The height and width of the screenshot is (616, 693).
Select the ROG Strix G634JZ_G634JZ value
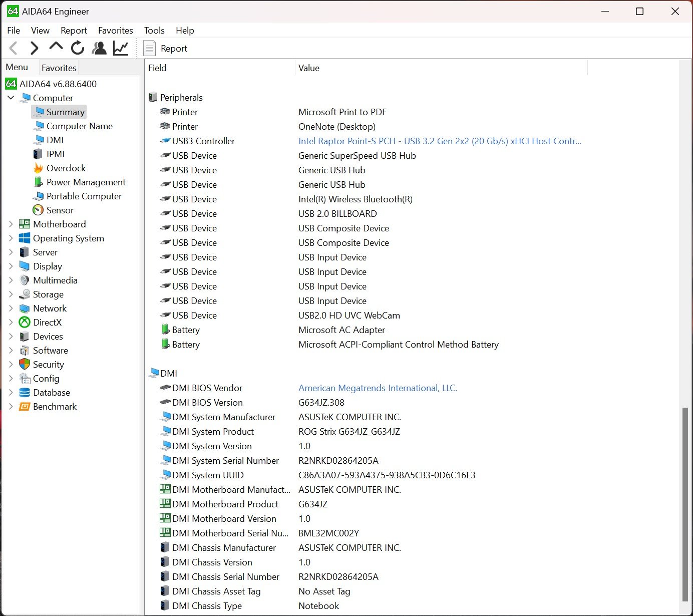[349, 432]
